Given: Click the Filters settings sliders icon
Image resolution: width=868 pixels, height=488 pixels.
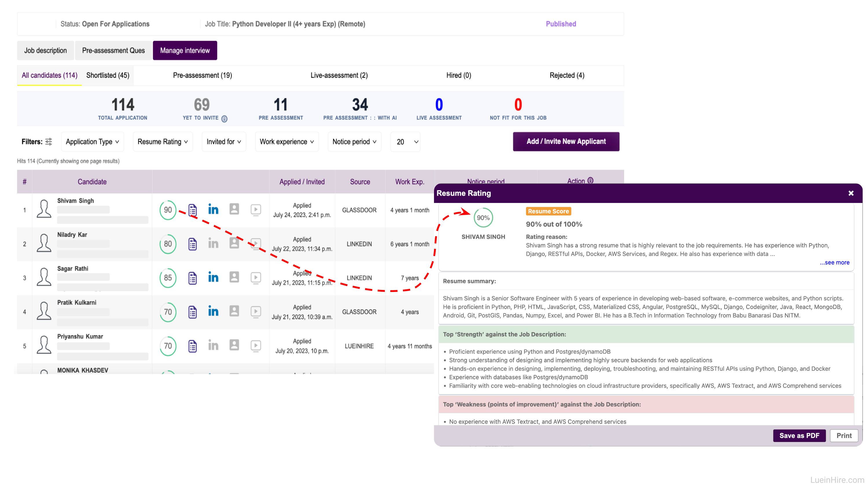Looking at the screenshot, I should (49, 141).
